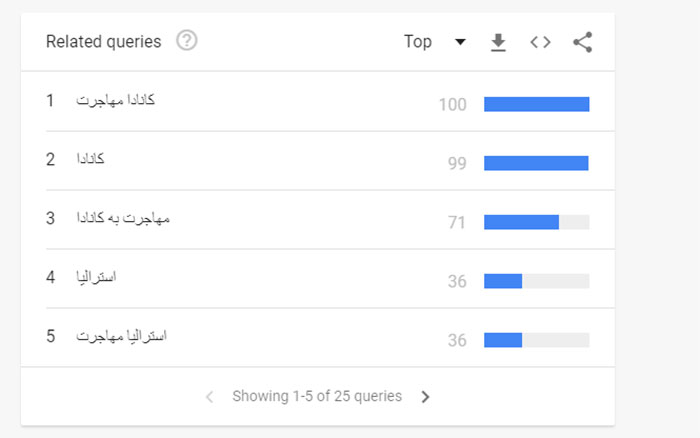Share the Related queries card
The height and width of the screenshot is (438, 700).
pyautogui.click(x=583, y=42)
